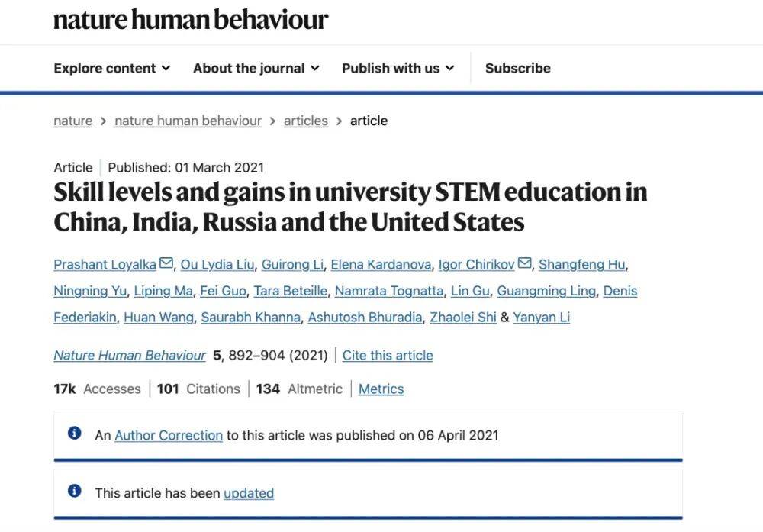Click the email icon beside Prashant Loyalka
The height and width of the screenshot is (532, 763).
tap(166, 264)
